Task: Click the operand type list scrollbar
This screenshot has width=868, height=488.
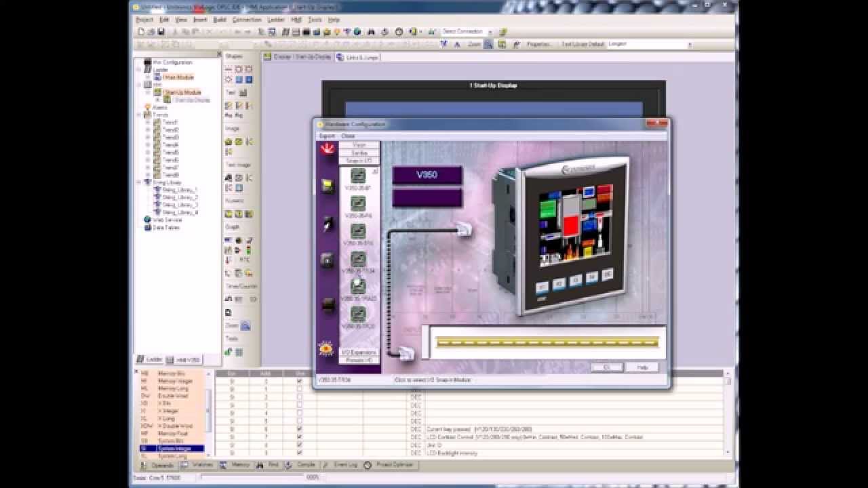Action: point(209,413)
